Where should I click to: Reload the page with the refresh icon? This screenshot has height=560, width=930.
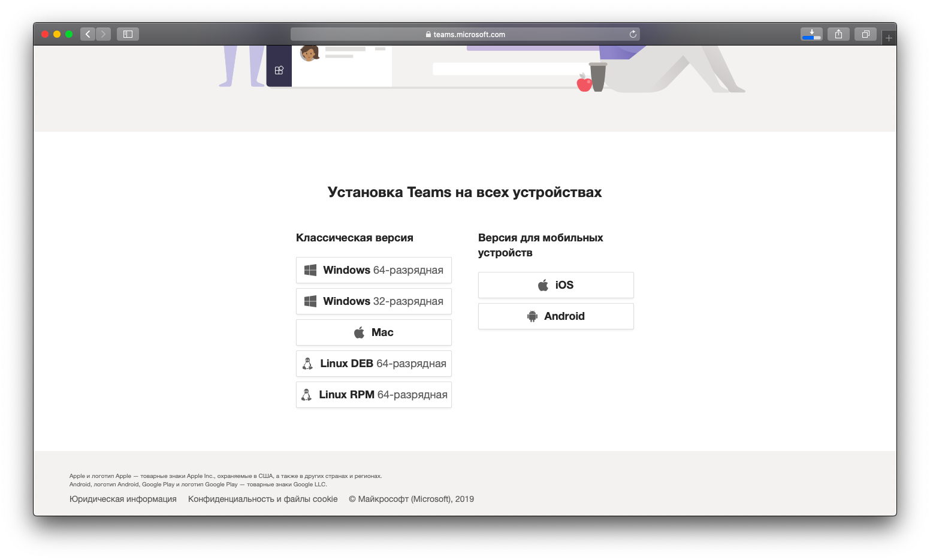pos(633,34)
